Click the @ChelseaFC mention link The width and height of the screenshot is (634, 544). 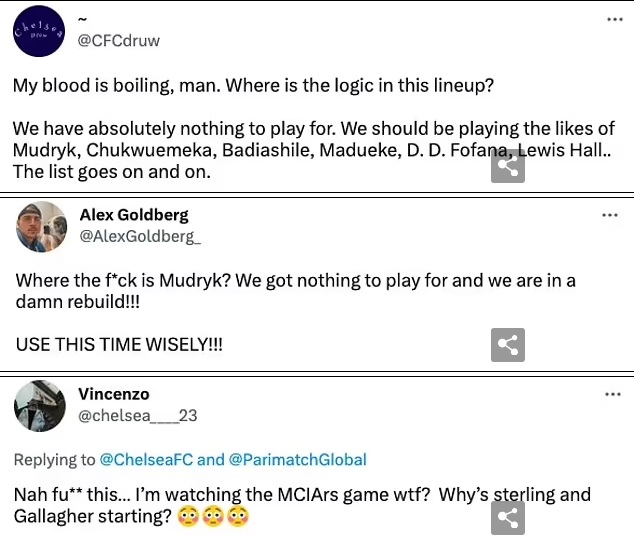pos(146,460)
